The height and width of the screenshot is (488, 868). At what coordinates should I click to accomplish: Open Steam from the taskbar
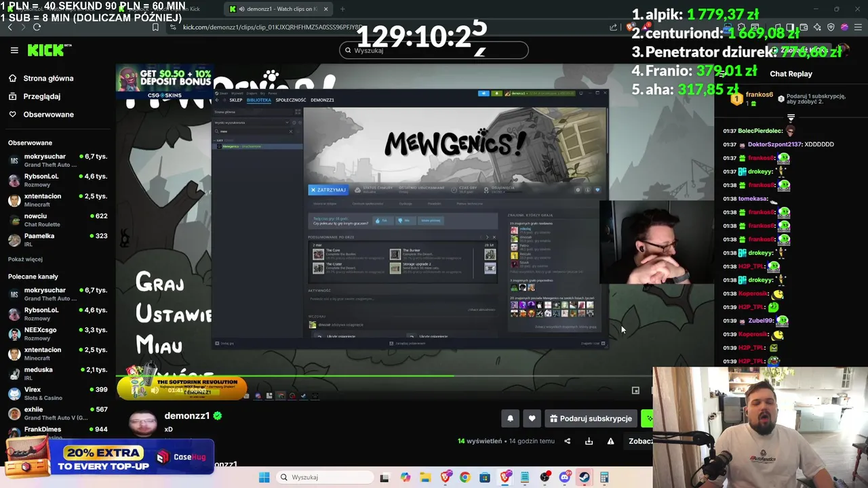[585, 477]
